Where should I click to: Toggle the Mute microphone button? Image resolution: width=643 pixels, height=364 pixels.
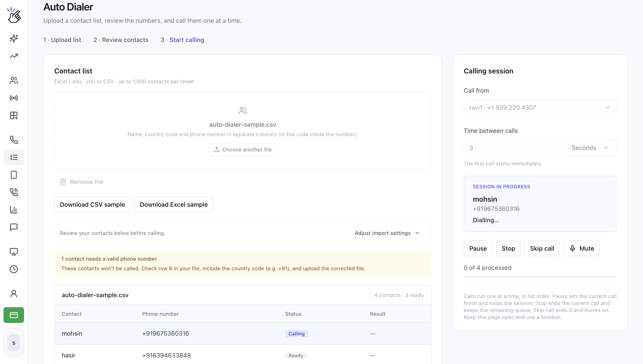coord(582,248)
